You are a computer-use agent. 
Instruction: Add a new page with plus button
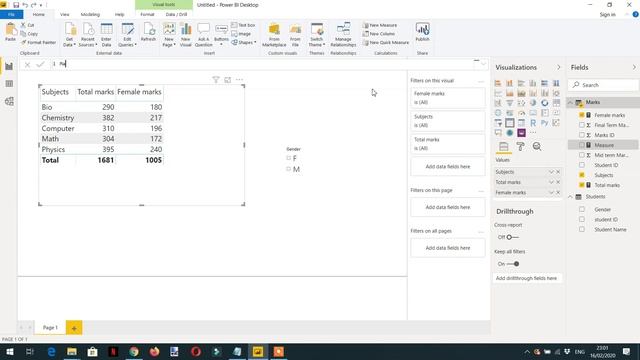[x=74, y=328]
